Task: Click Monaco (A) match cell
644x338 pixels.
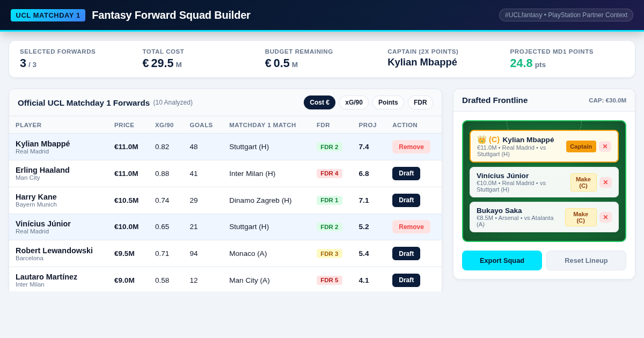Action: pos(248,254)
